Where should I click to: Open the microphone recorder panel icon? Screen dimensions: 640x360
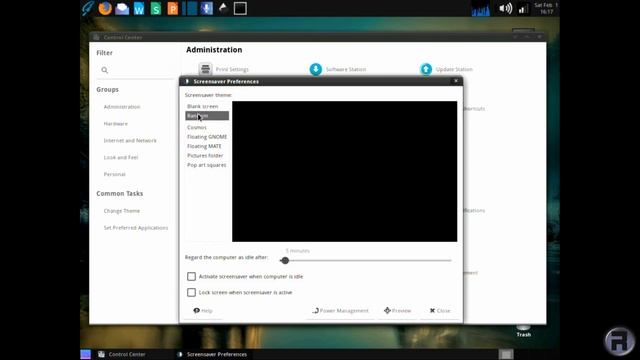207,9
